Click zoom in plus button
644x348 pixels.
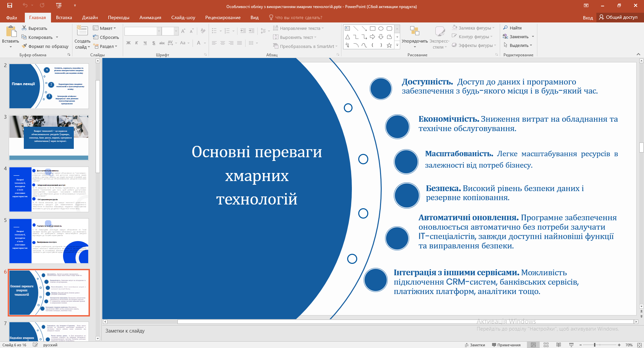pyautogui.click(x=619, y=345)
